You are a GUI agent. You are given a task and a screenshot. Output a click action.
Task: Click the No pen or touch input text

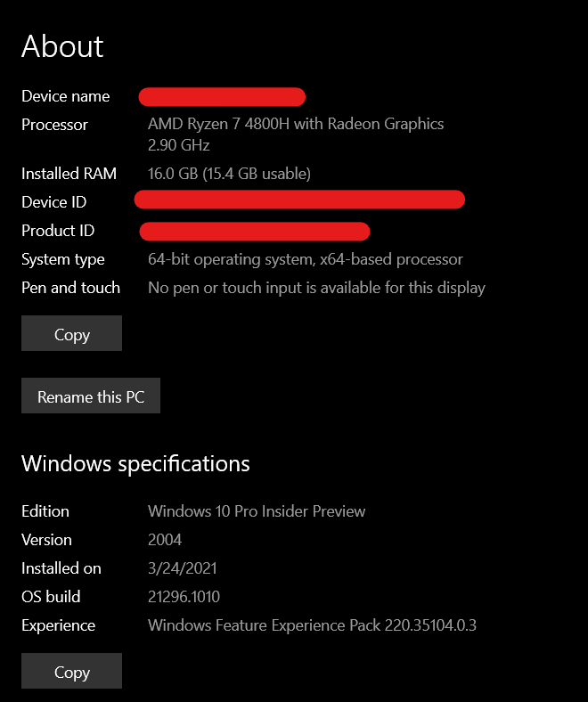tap(316, 288)
